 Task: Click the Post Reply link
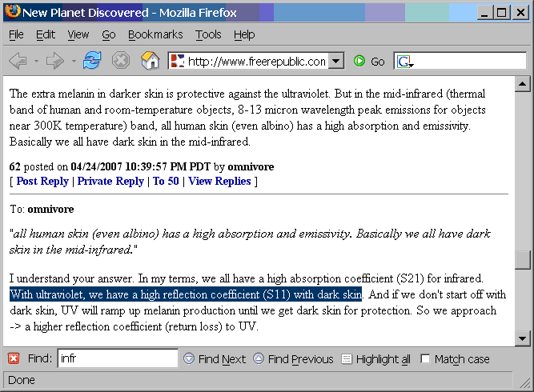[42, 182]
